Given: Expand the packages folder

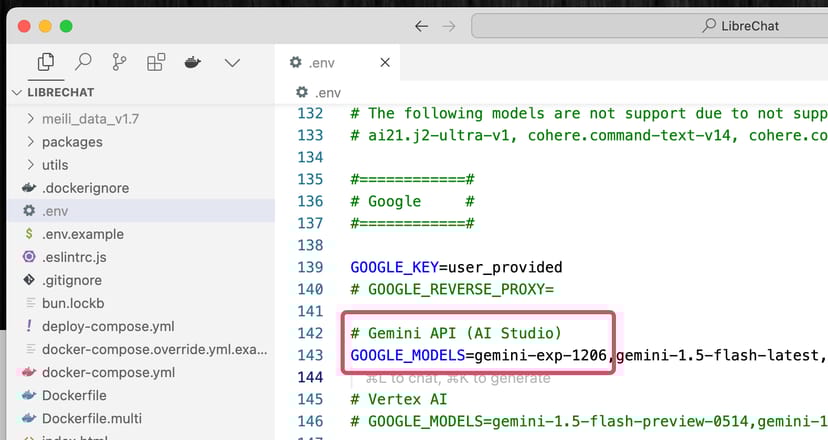Looking at the screenshot, I should point(72,142).
